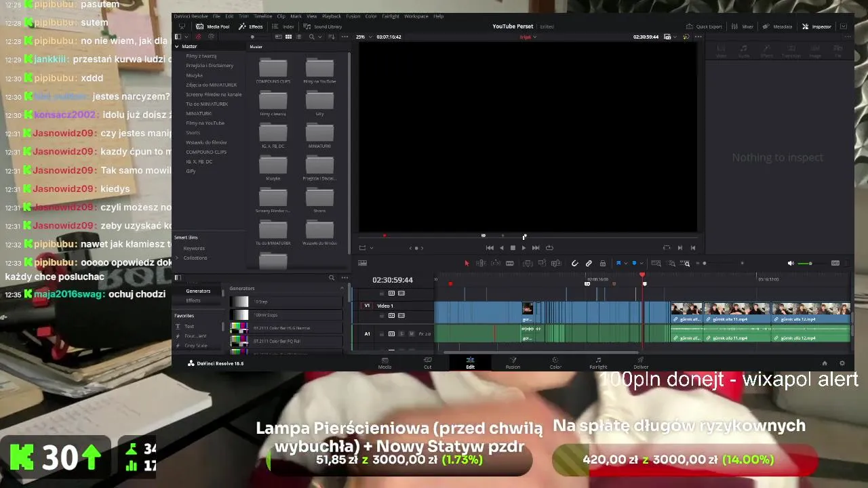Open the Media Pool panel

[x=213, y=26]
